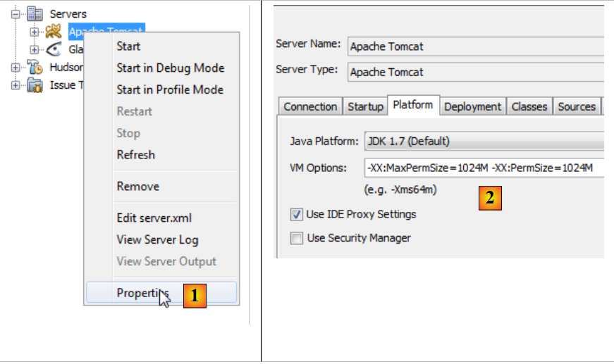
Task: Click the VM Options text field
Action: [x=484, y=168]
